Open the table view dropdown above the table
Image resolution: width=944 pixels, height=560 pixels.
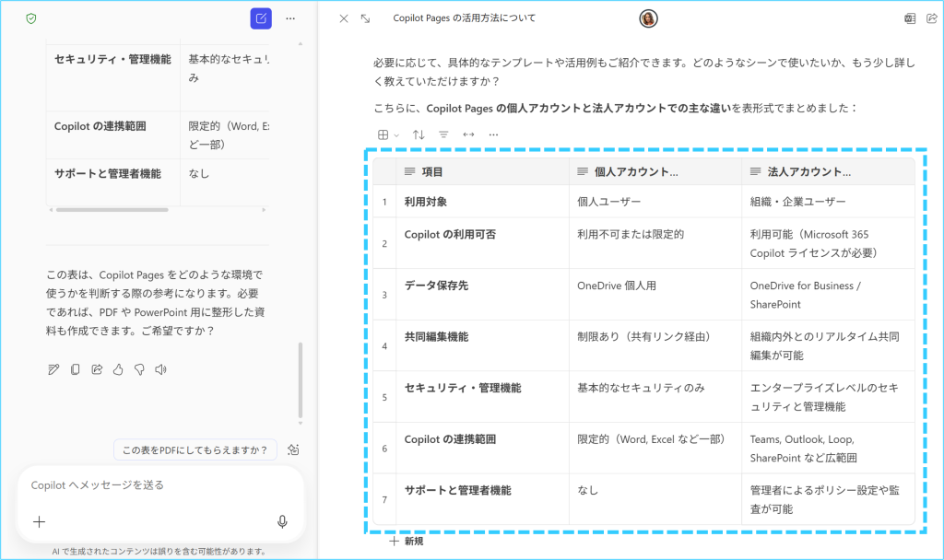(388, 134)
